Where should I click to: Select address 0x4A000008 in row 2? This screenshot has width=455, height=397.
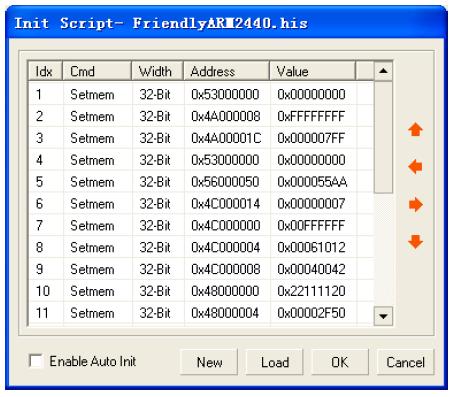[226, 116]
